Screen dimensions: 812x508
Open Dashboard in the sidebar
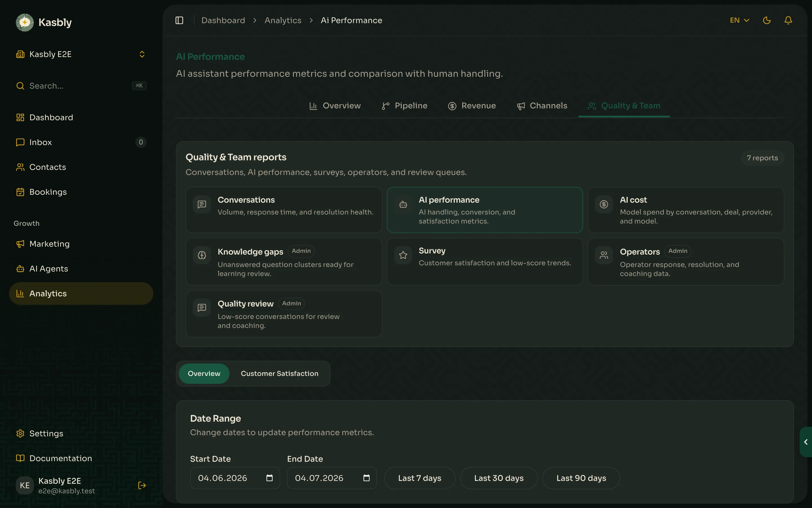pos(81,118)
